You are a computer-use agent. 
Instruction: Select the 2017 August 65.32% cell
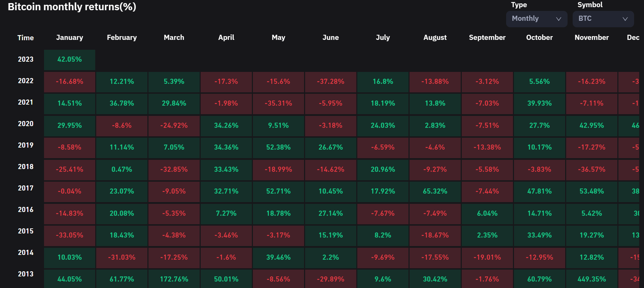[x=435, y=192]
